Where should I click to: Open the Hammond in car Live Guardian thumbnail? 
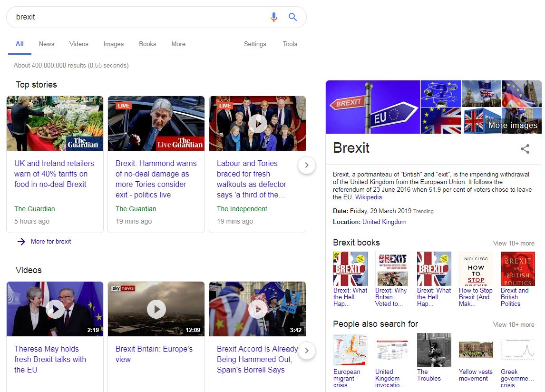point(156,123)
